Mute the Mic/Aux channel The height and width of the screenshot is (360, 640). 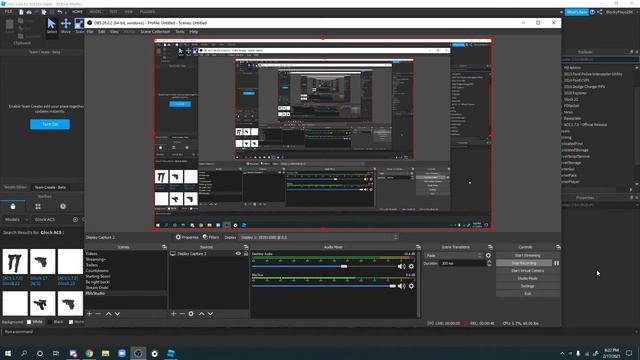(402, 286)
